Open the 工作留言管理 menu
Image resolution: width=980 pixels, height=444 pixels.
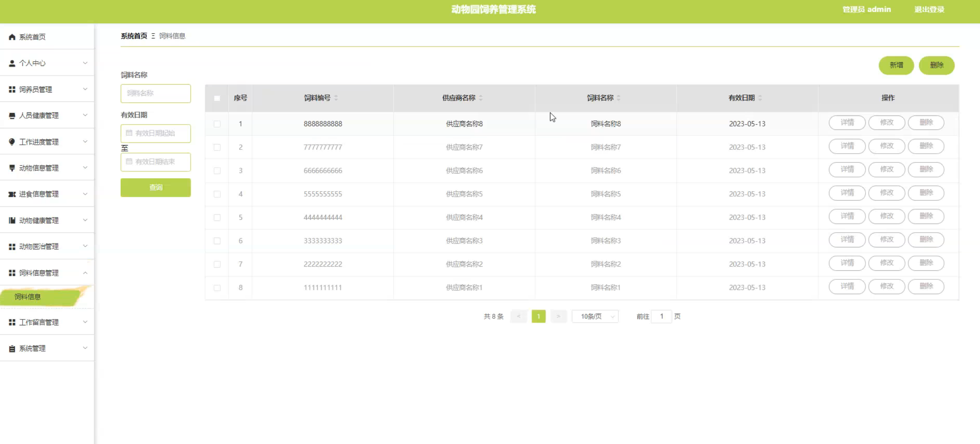tap(39, 322)
